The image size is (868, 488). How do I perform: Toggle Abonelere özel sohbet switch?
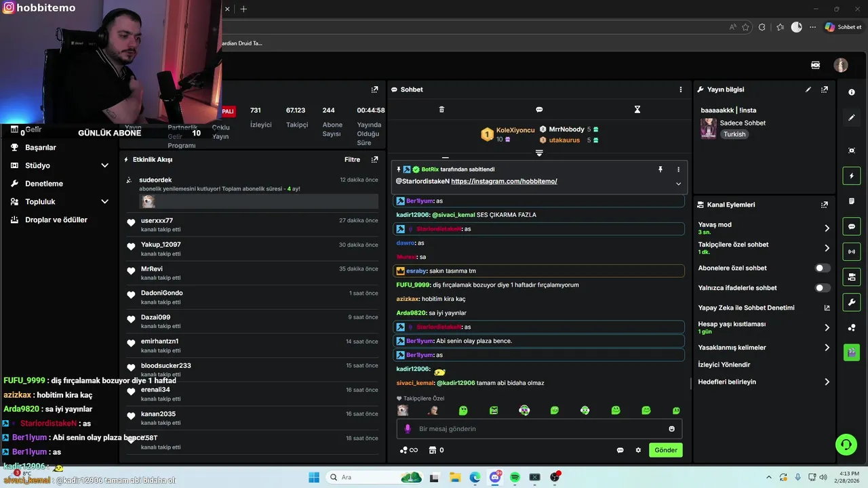823,268
